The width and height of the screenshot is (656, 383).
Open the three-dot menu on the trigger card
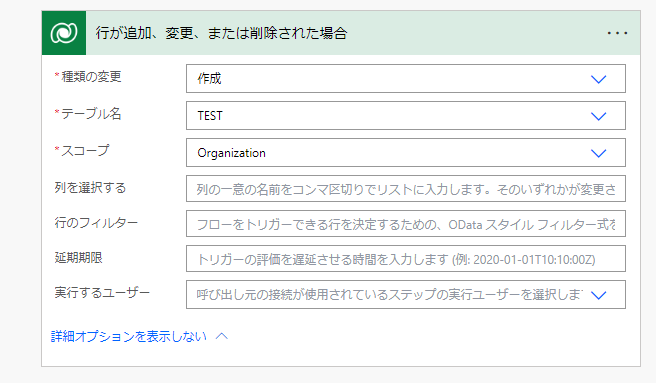[x=617, y=33]
